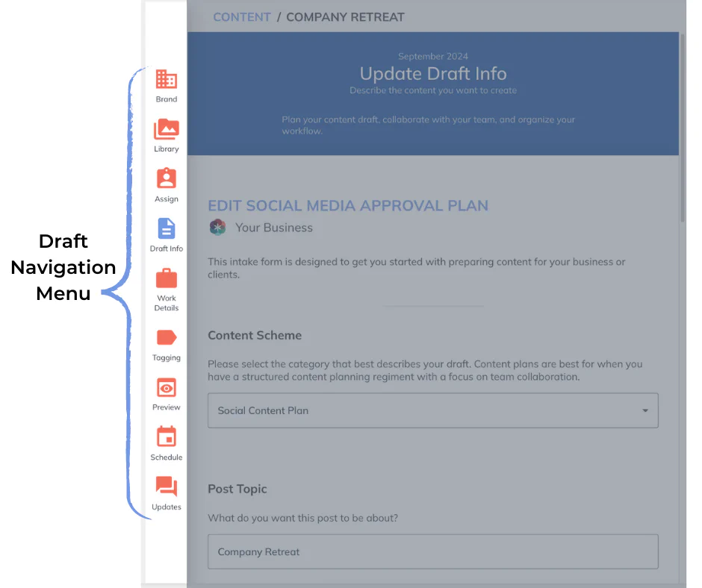702x588 pixels.
Task: Open the Library media icon
Action: click(166, 129)
